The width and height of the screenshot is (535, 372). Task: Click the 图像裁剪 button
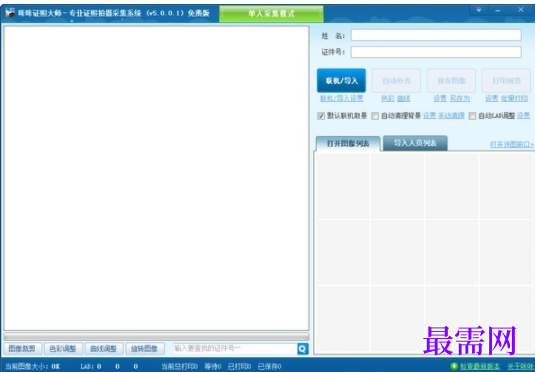tap(22, 349)
